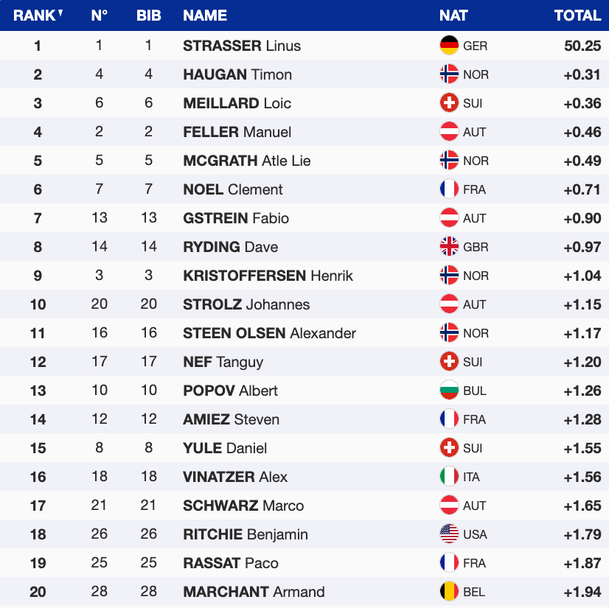Click Belgium flag icon beside Marchant
Viewport: 609px width, 608px height.
(x=449, y=592)
